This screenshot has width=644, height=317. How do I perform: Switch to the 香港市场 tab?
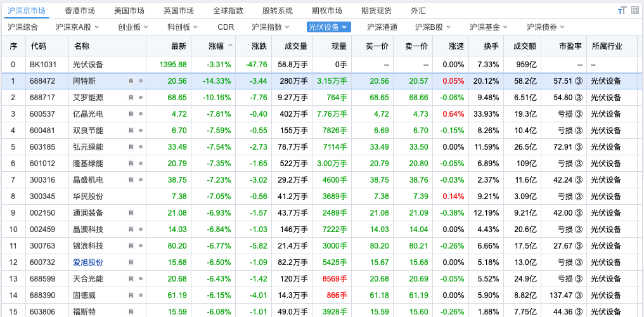[x=80, y=11]
